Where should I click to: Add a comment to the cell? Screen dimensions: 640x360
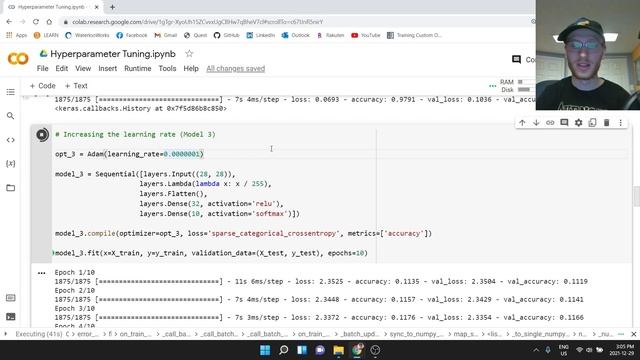pos(564,122)
